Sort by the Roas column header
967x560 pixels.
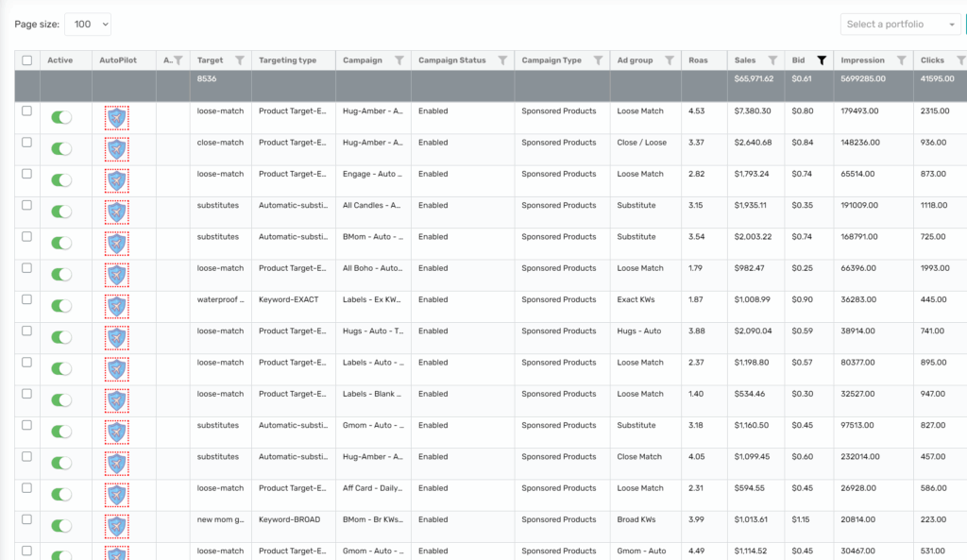pyautogui.click(x=698, y=60)
